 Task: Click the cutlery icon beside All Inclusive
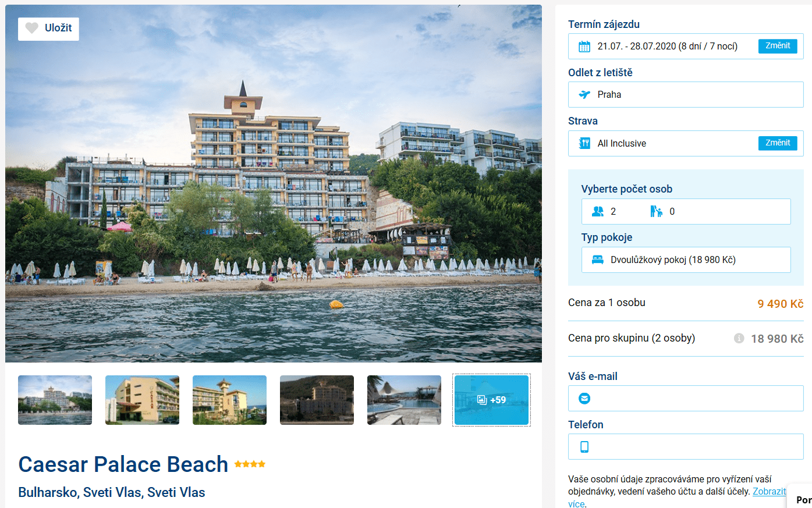[x=584, y=143]
